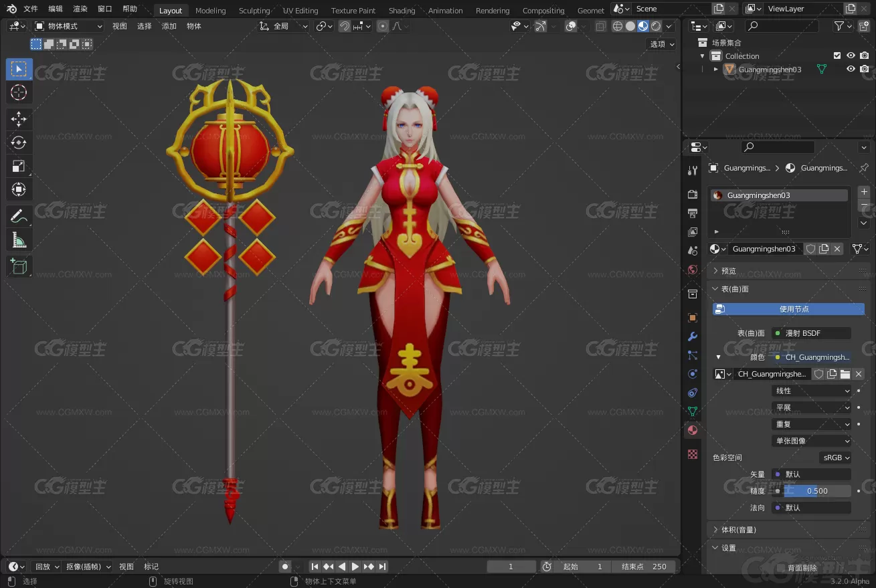Viewport: 876px width, 588px height.
Task: Open the 单张图像 source dropdown
Action: click(x=812, y=441)
